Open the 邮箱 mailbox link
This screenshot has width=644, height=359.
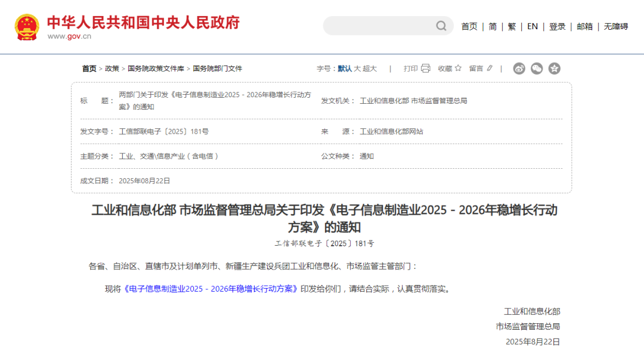[x=584, y=27]
